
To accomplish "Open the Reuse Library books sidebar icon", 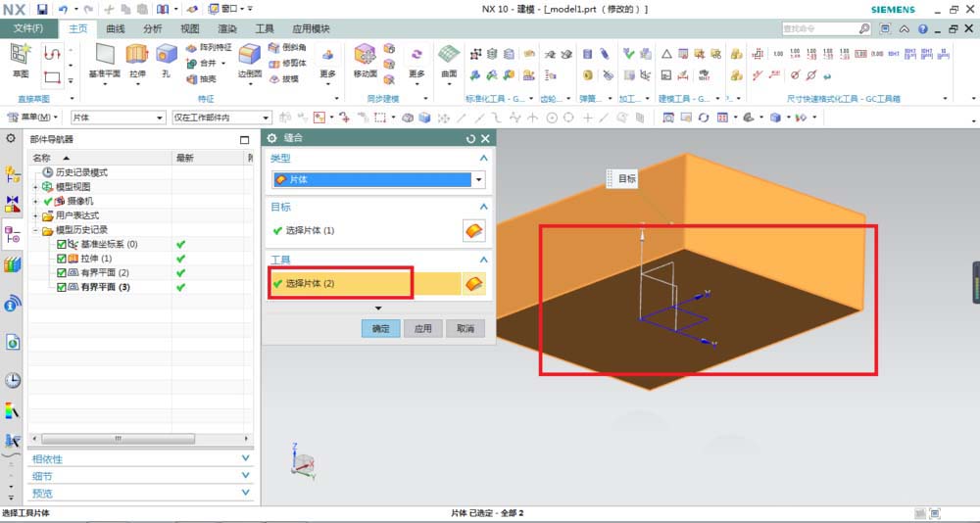I will 13,265.
